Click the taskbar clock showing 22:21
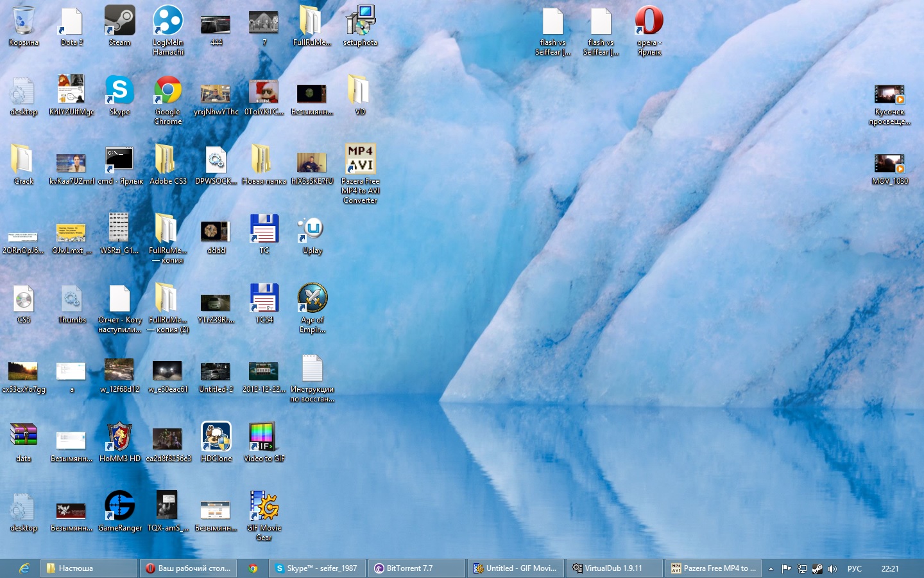This screenshot has height=578, width=924. (x=890, y=569)
